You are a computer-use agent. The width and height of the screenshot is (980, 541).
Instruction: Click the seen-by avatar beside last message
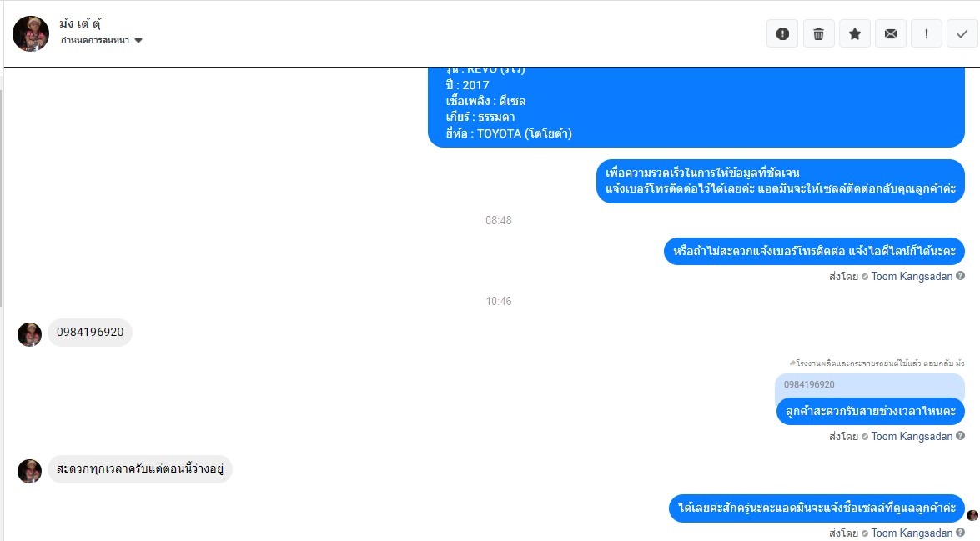pos(972,515)
